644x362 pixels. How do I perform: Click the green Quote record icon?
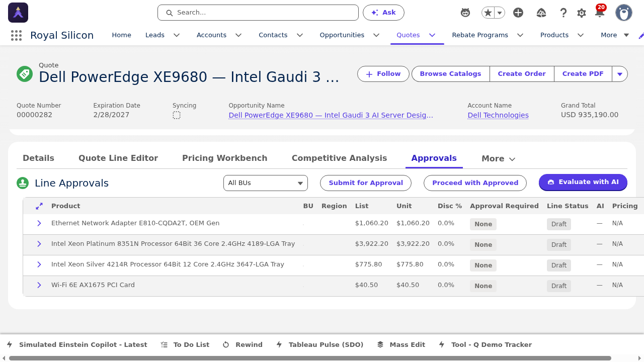point(24,74)
